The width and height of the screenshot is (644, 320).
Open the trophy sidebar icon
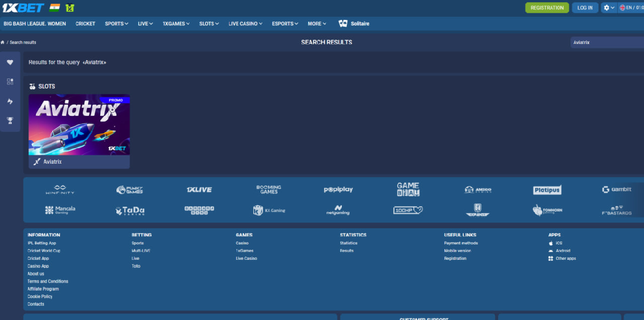coord(10,120)
